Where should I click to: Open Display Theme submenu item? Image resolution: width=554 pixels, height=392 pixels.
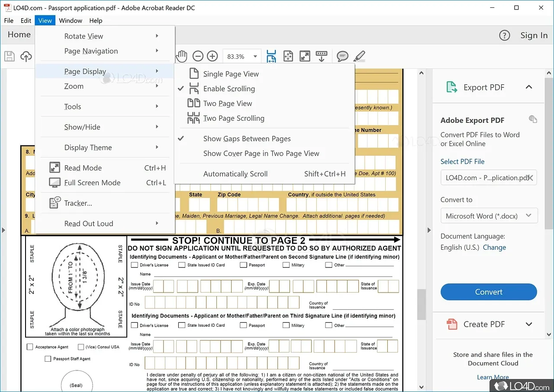pos(105,148)
